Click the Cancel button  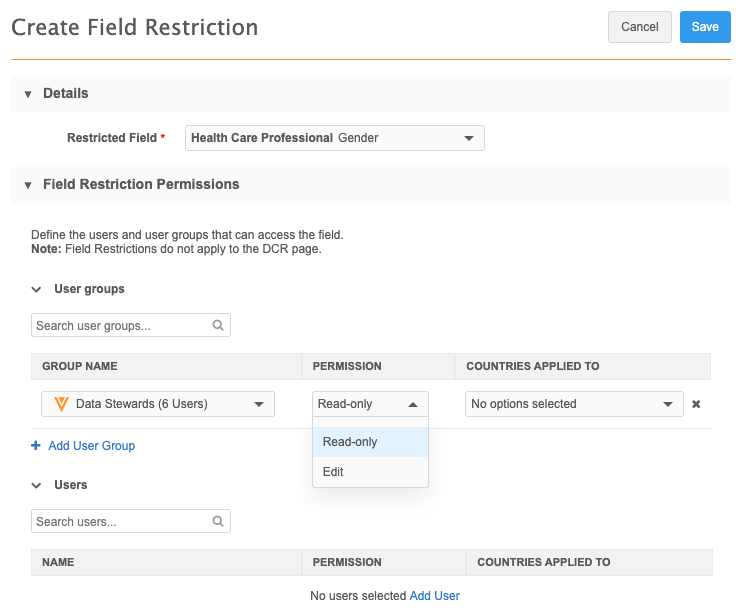(x=639, y=27)
